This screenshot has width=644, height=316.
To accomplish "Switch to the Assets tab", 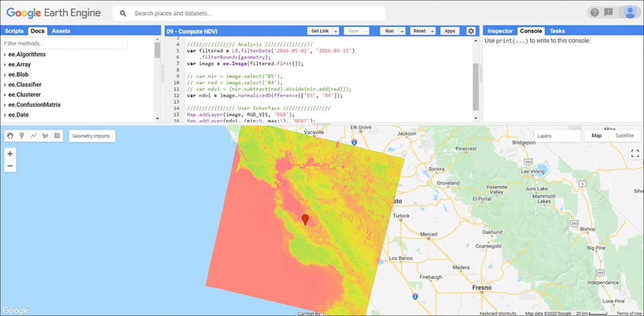I will (x=61, y=31).
